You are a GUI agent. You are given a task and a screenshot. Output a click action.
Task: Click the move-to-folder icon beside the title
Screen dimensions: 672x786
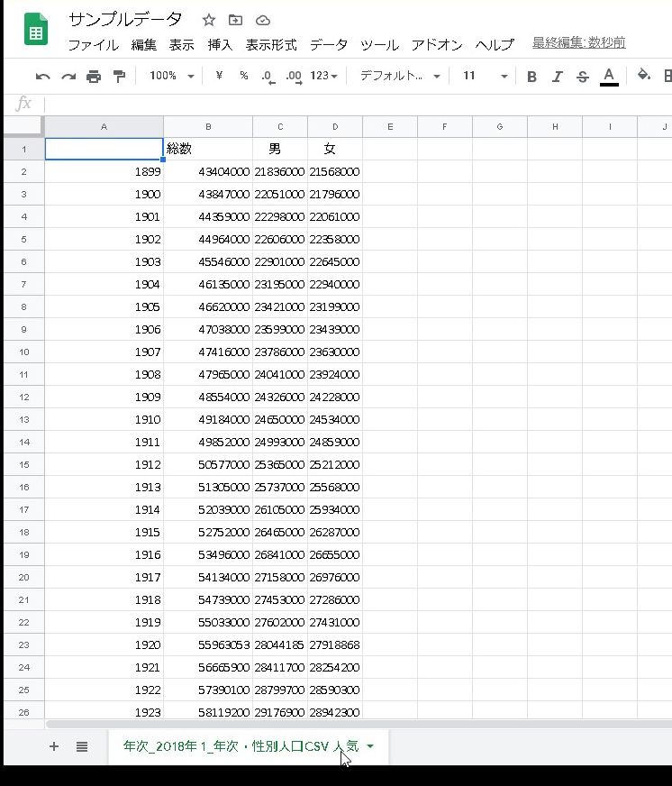click(235, 20)
